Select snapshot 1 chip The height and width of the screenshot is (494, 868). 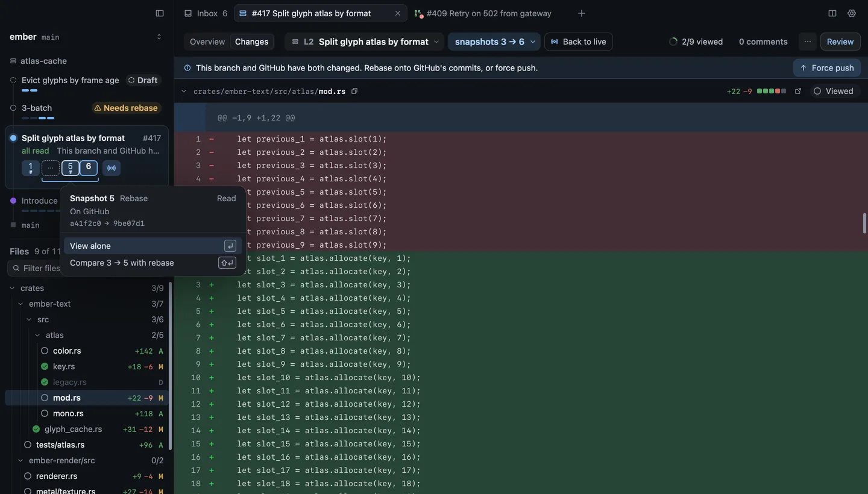point(31,168)
